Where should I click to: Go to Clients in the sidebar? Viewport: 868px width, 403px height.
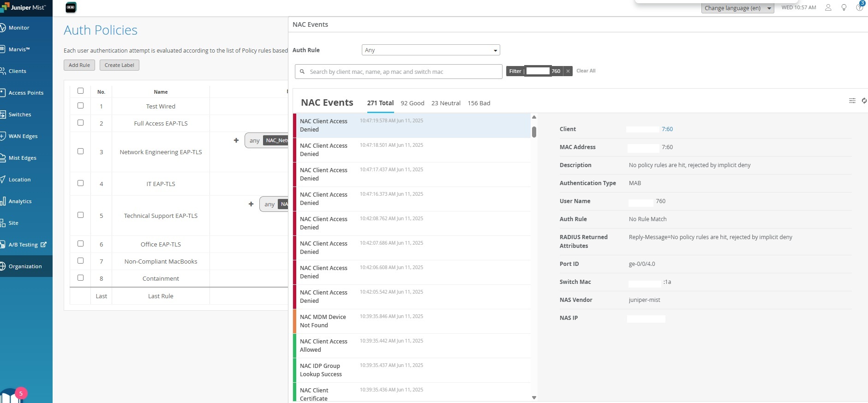pos(26,71)
